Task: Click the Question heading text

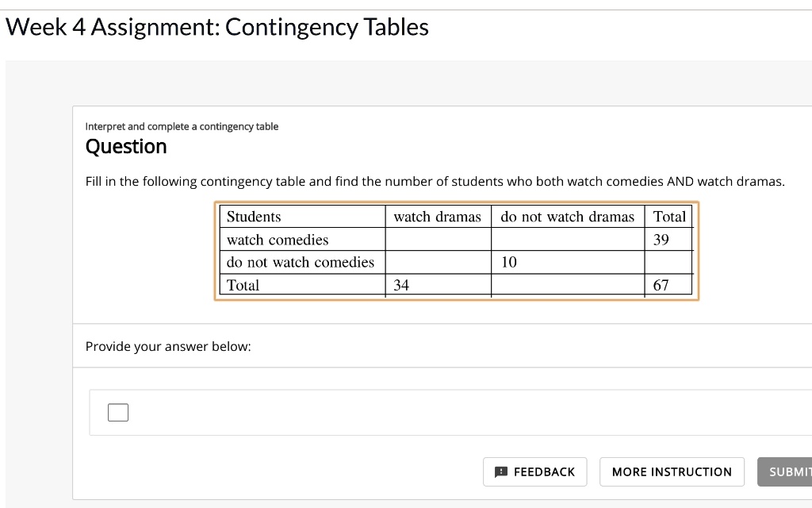Action: tap(126, 146)
